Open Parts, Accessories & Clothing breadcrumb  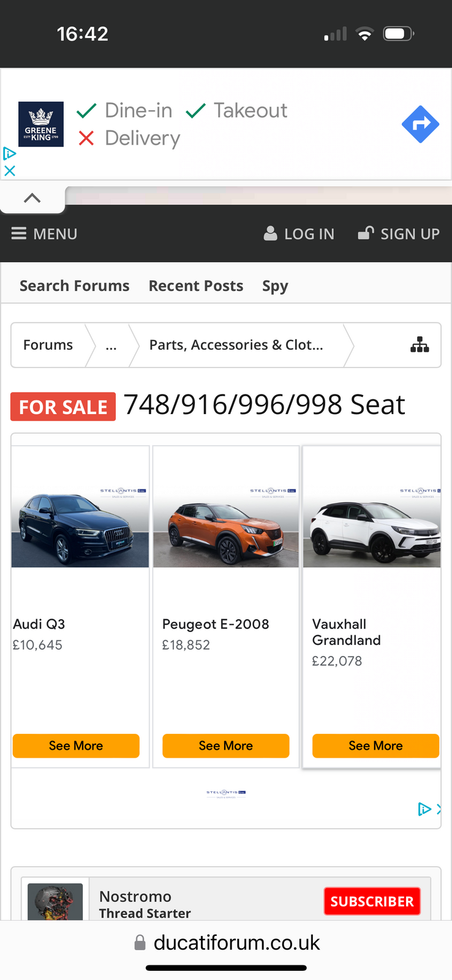click(x=236, y=345)
